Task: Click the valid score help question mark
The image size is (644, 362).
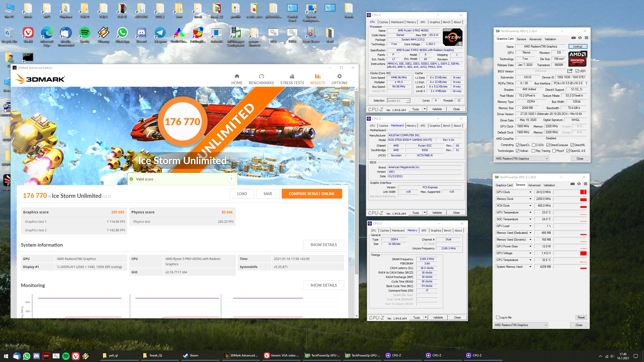Action: point(231,179)
